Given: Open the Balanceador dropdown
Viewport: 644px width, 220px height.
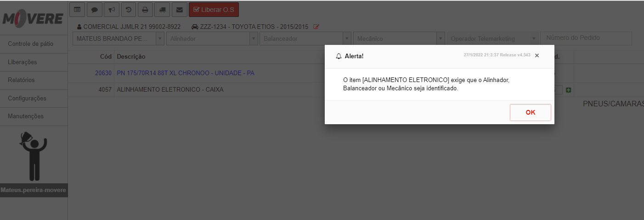Looking at the screenshot, I should 305,38.
